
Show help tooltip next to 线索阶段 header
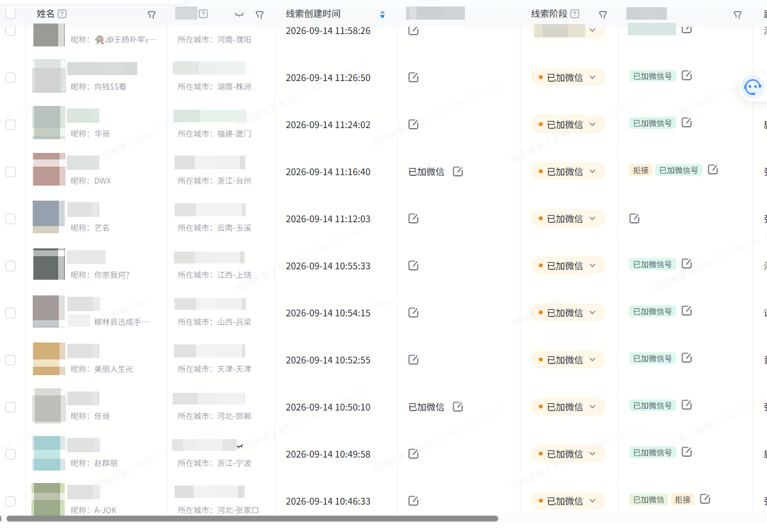[575, 14]
